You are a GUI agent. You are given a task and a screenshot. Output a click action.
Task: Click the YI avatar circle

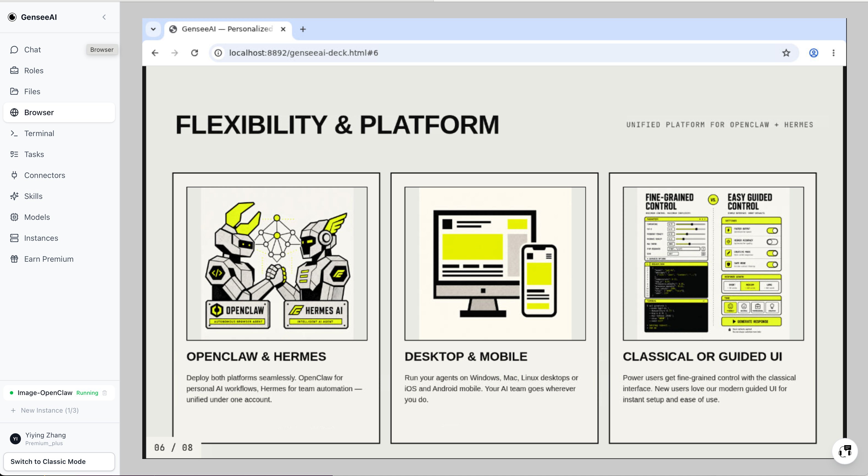(x=15, y=439)
